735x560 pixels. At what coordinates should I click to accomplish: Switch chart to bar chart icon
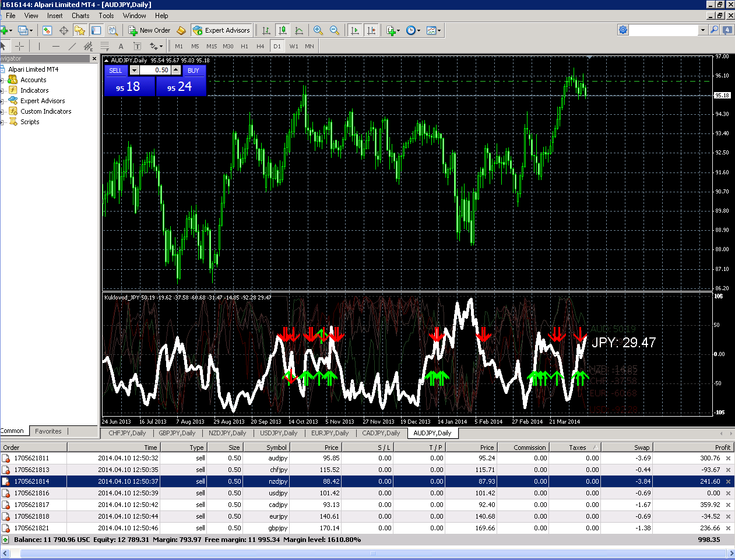(266, 30)
